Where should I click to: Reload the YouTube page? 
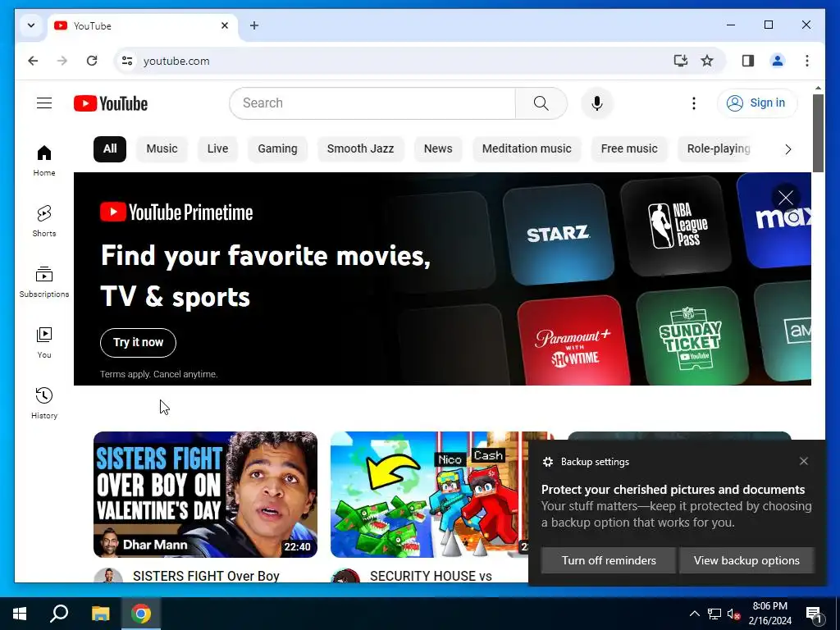[92, 61]
